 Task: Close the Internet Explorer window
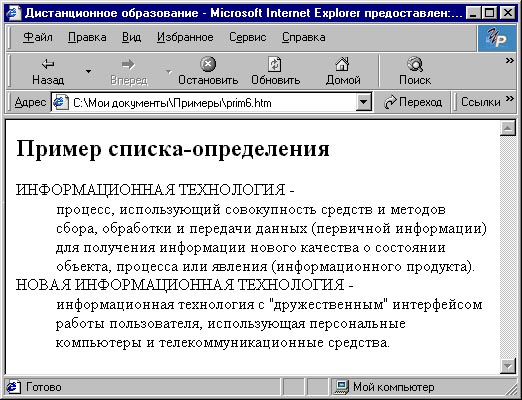pyautogui.click(x=507, y=13)
